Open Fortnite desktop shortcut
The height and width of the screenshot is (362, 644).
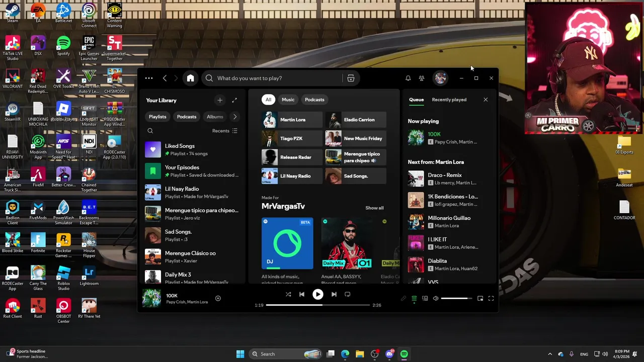pos(38,243)
